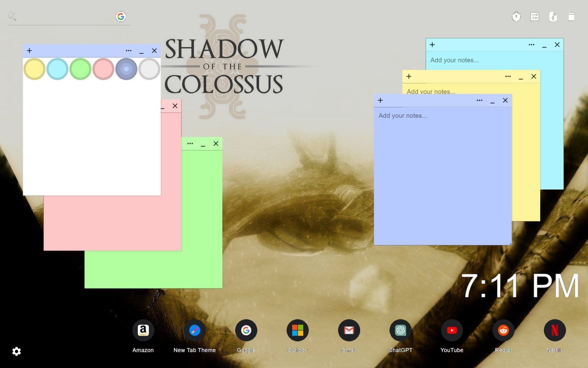
Task: Click the 7:11 PM clock
Action: 520,286
